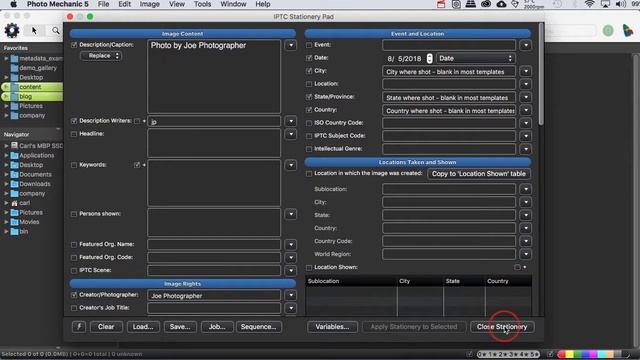Click into the Headline text field
The width and height of the screenshot is (640, 360).
[x=214, y=143]
